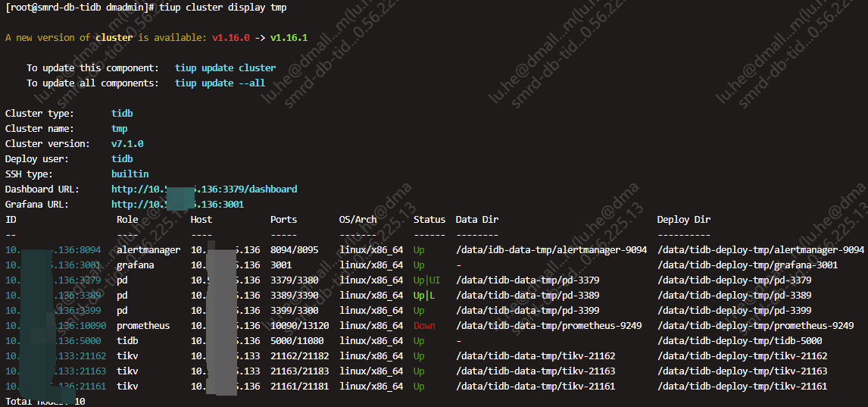Viewport: 868px width, 407px height.
Task: Click the 'Deploy Dir' column header
Action: [x=684, y=219]
